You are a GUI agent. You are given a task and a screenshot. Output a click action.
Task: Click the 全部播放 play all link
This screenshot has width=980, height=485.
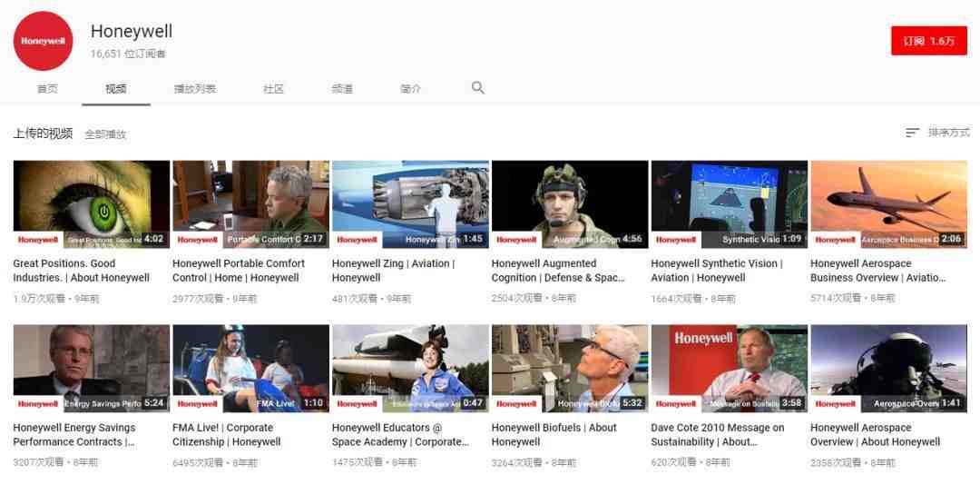(x=105, y=134)
